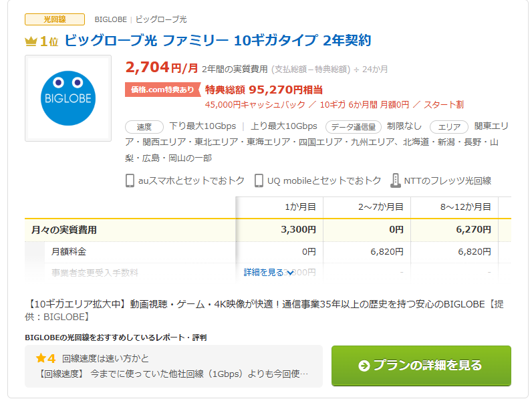532x399 pixels.
Task: Click the 1か月目 column header
Action: [x=300, y=207]
